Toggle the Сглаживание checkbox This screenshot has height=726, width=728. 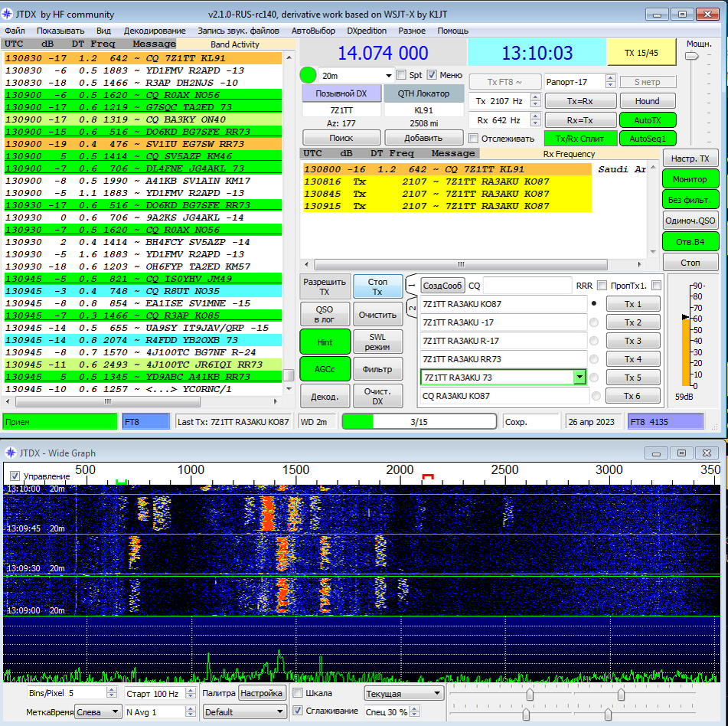[x=298, y=711]
